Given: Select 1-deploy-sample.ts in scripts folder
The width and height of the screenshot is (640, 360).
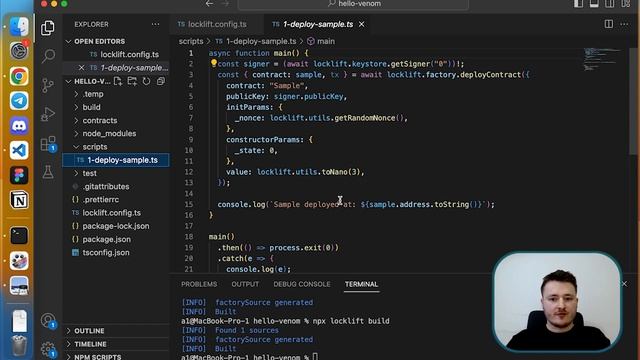Looking at the screenshot, I should click(x=116, y=160).
